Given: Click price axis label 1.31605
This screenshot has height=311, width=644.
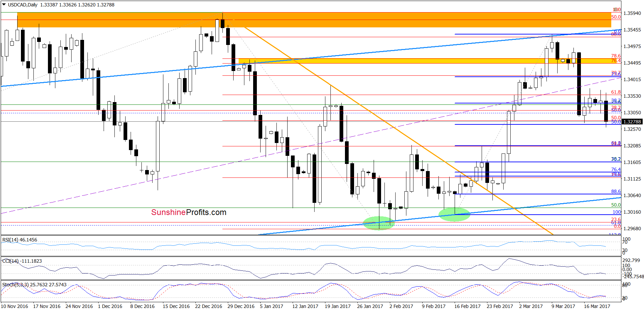Looking at the screenshot, I should [x=632, y=162].
